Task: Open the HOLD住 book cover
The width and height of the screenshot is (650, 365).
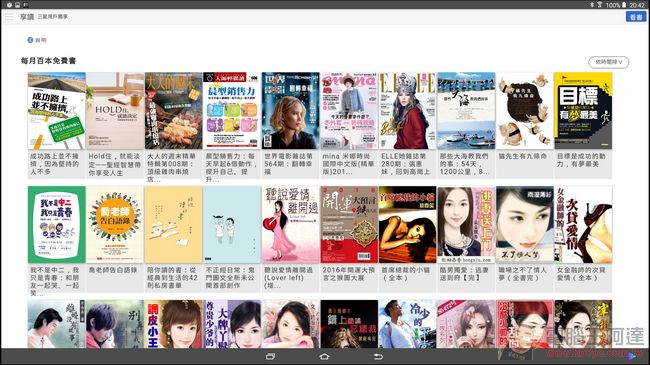Action: point(115,111)
